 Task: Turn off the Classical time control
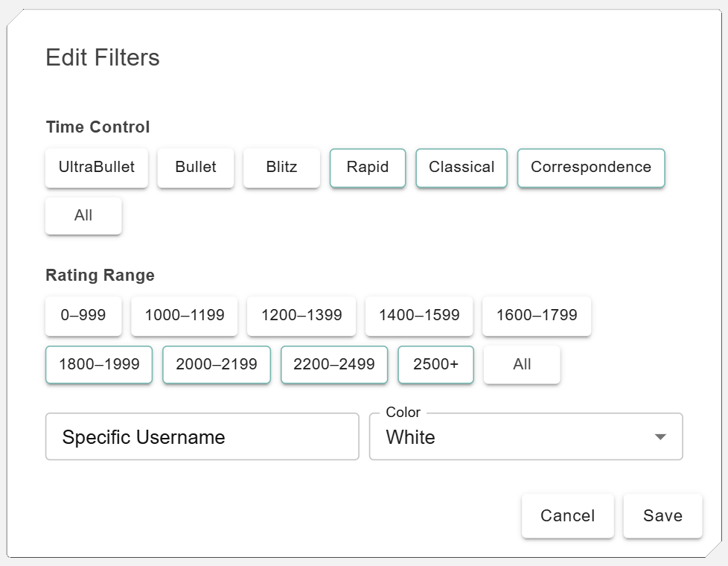(x=462, y=168)
